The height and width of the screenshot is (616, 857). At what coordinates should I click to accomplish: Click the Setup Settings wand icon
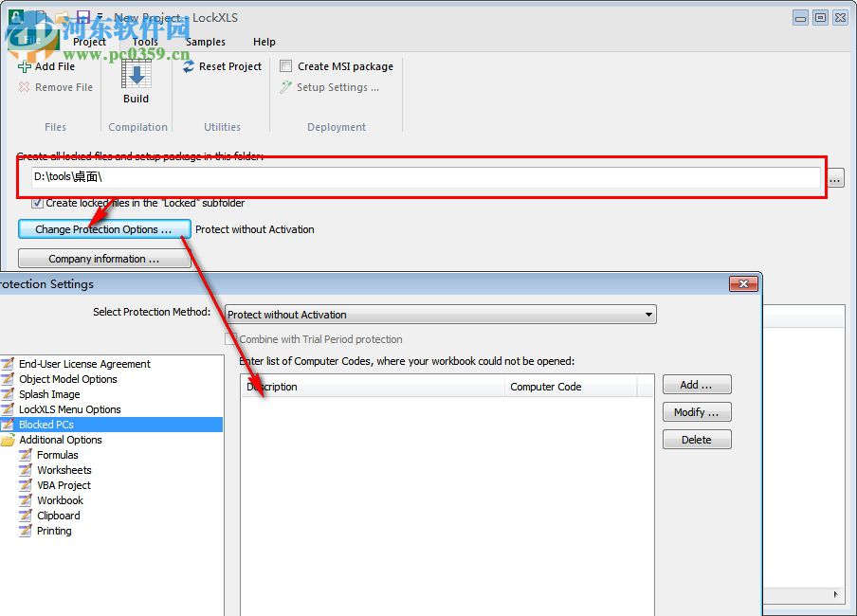[x=285, y=87]
